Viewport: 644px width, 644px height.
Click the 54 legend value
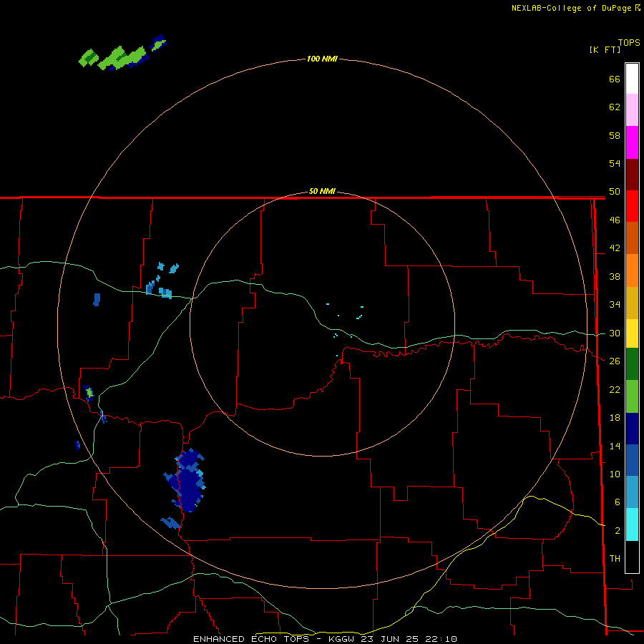click(x=615, y=163)
